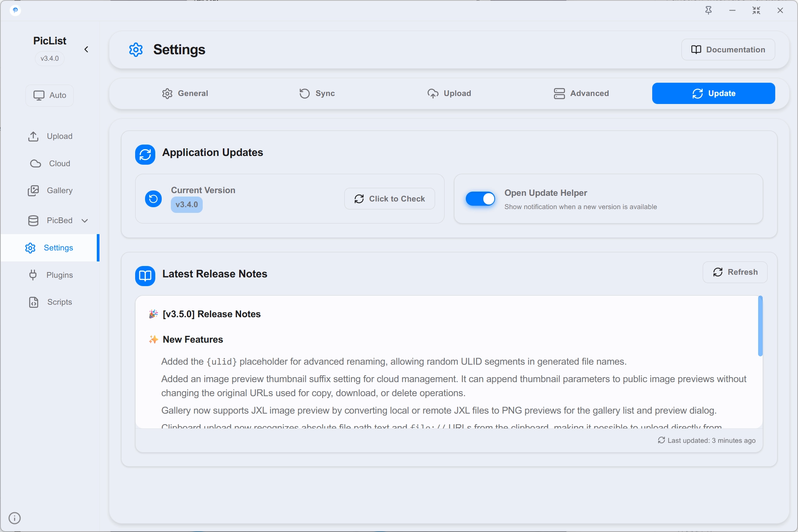Click to Check for updates

coord(390,199)
